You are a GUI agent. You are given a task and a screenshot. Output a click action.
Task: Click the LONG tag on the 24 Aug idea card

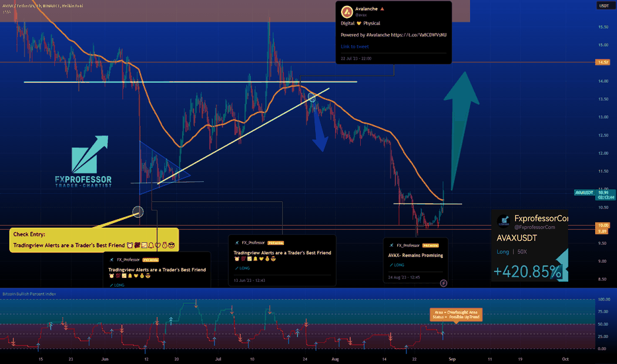(397, 265)
